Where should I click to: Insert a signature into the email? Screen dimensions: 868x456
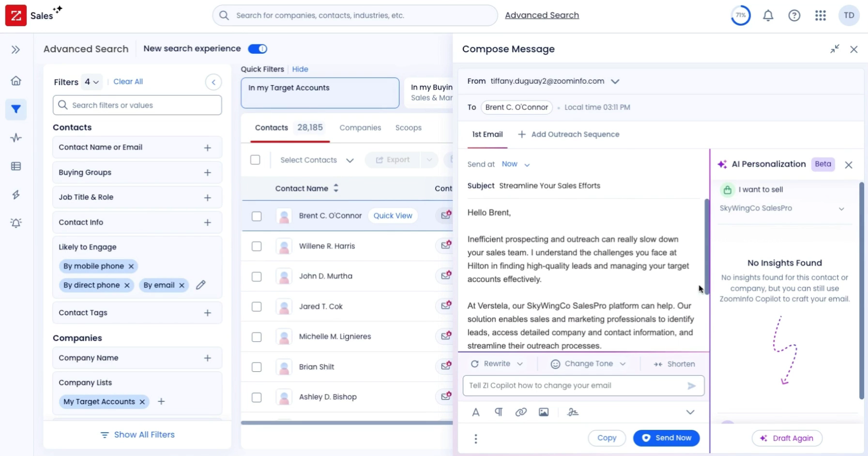point(573,412)
